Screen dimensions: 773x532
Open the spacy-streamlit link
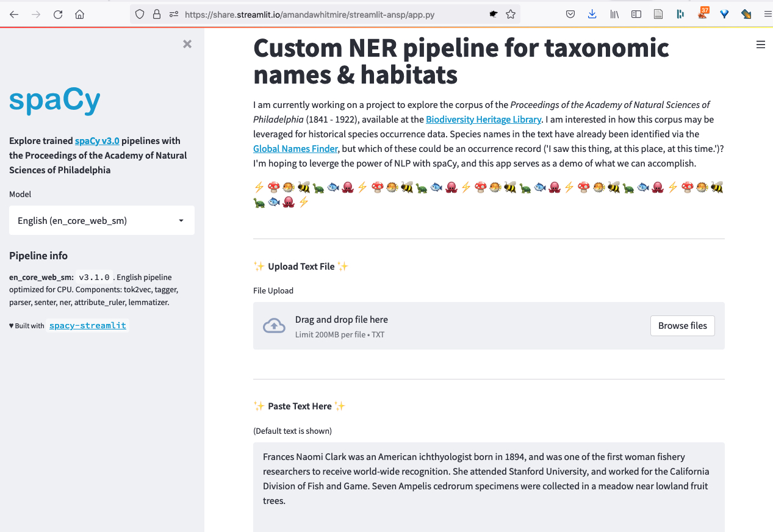tap(88, 326)
